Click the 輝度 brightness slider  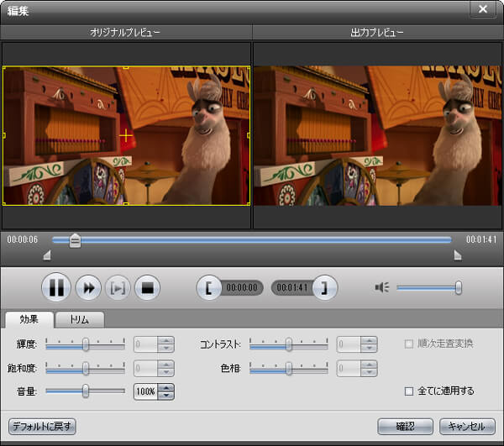[85, 344]
